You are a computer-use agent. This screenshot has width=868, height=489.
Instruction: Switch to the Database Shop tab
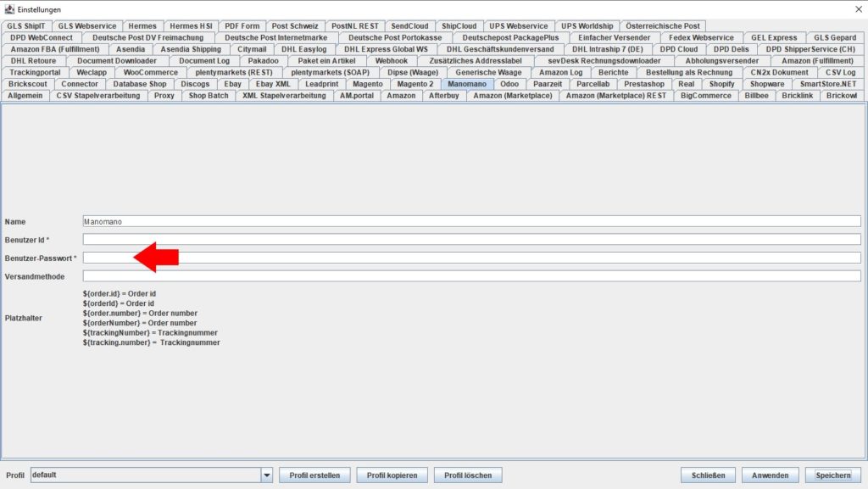coord(140,84)
